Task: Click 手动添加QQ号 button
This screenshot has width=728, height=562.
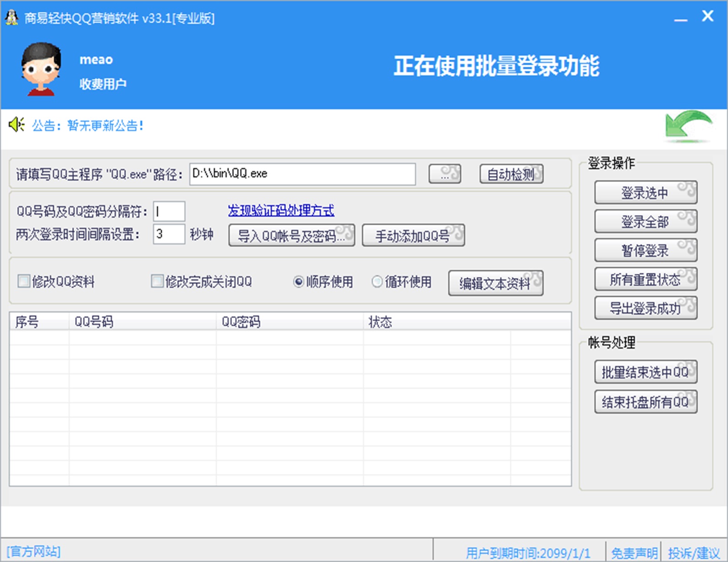Action: tap(413, 235)
